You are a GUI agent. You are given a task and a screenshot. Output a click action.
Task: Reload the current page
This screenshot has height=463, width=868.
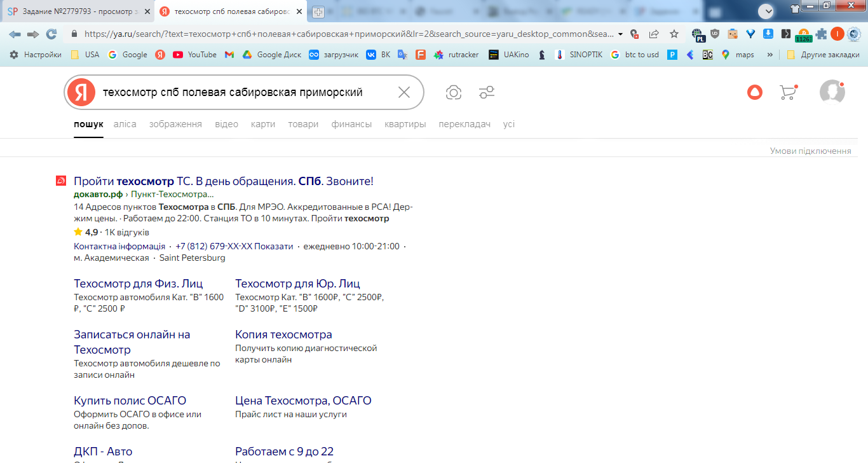[51, 34]
